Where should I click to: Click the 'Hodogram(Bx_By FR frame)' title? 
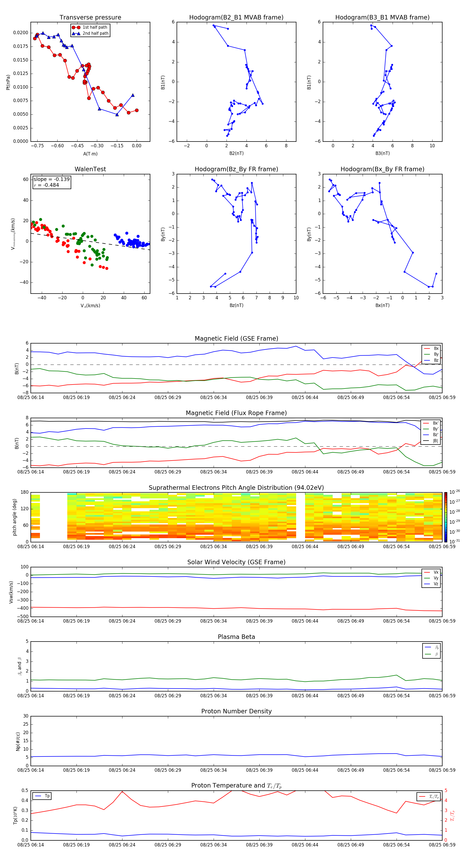tap(382, 169)
